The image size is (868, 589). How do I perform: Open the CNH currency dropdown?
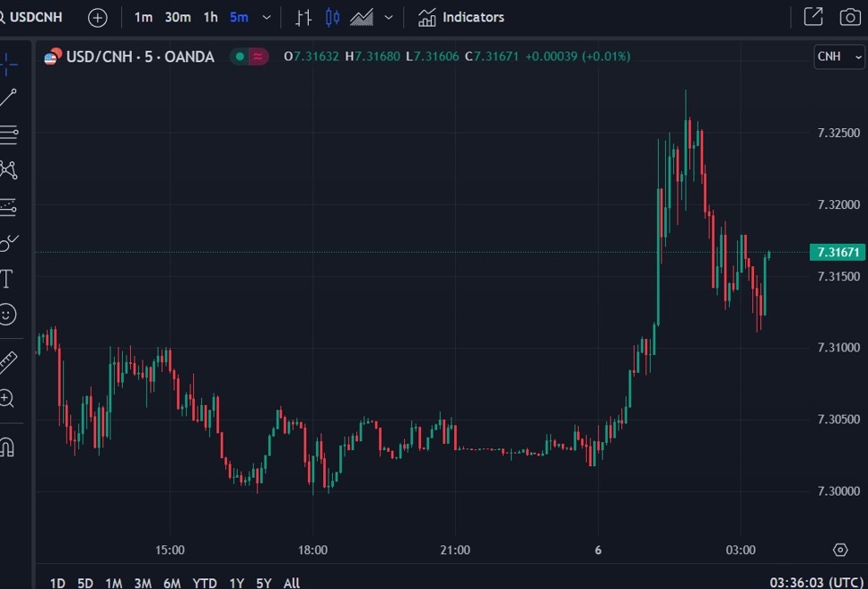click(x=838, y=56)
